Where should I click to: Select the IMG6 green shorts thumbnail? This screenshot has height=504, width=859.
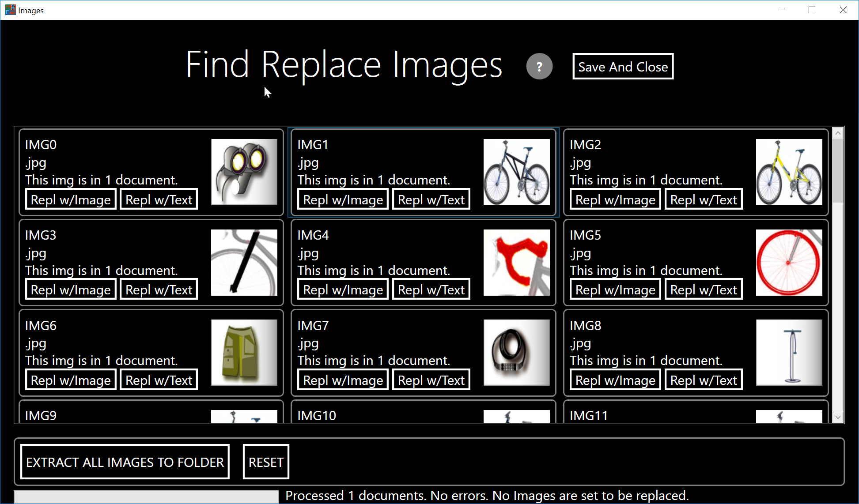pos(244,353)
